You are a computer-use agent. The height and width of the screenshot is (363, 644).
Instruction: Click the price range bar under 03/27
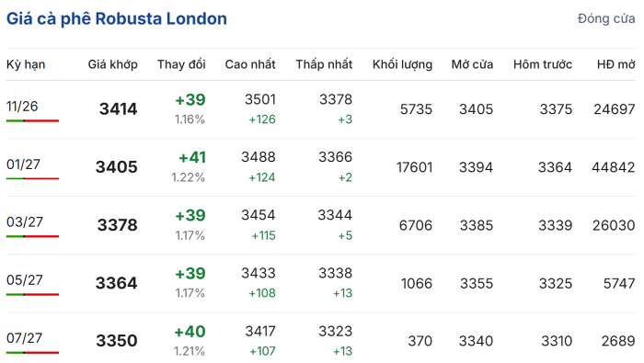[x=33, y=236]
